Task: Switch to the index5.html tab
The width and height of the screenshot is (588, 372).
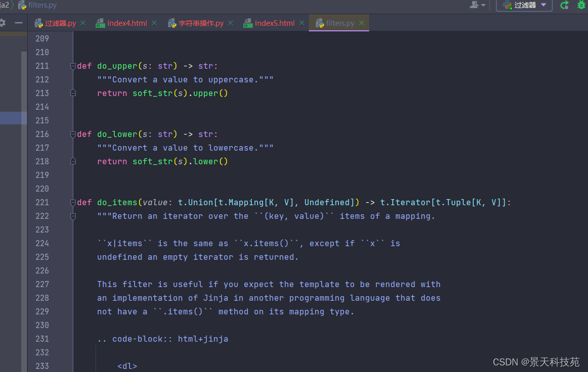Action: (x=275, y=23)
